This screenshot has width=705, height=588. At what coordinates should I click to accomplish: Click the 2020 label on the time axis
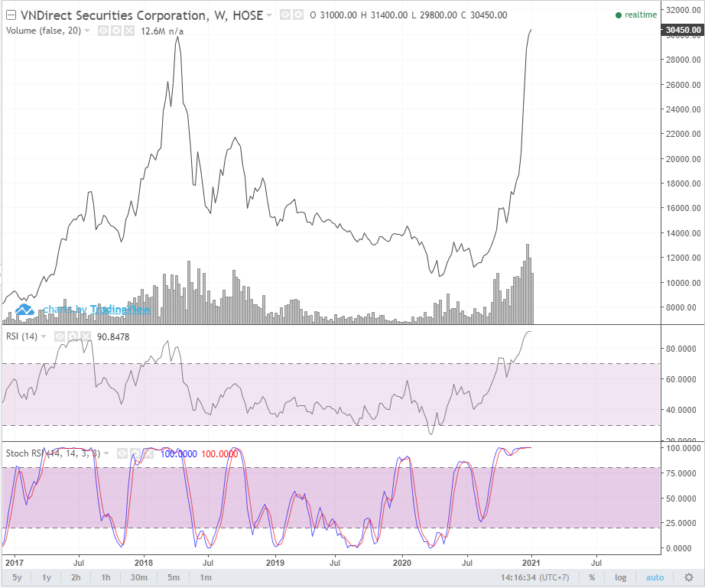(x=402, y=562)
